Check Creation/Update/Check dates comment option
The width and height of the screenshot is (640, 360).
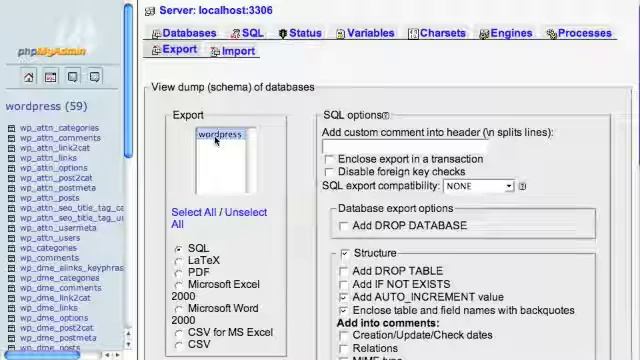click(x=344, y=336)
